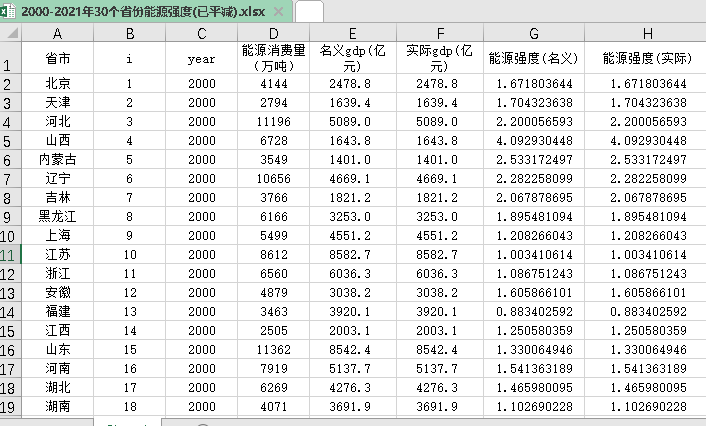
Task: Click energy consumption value 11362
Action: click(274, 349)
